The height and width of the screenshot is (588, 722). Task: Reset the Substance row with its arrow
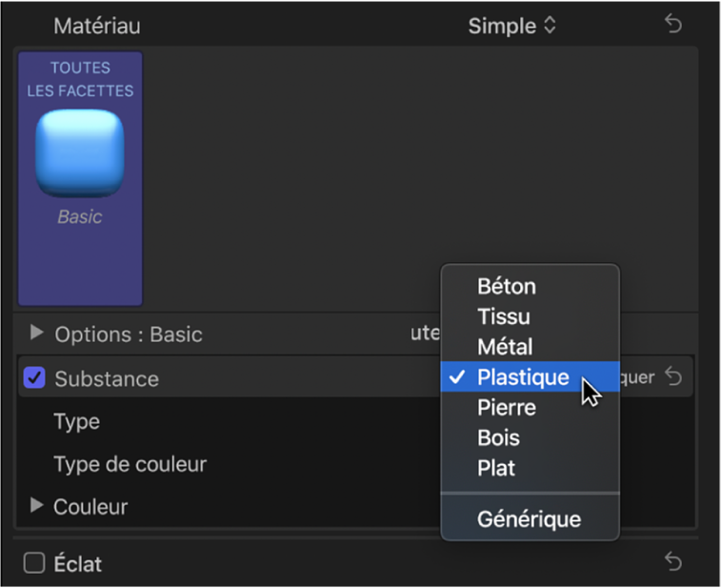point(673,377)
